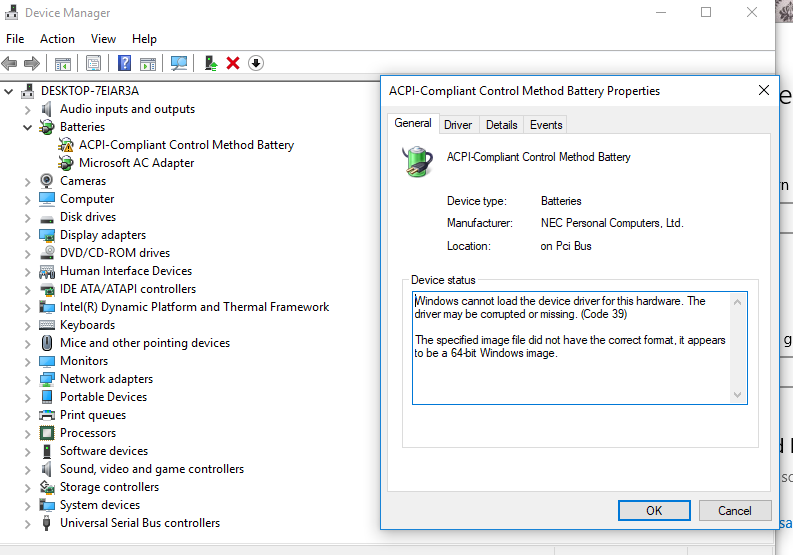The height and width of the screenshot is (555, 793).
Task: Click the battery icon in Properties dialog
Action: [x=417, y=161]
